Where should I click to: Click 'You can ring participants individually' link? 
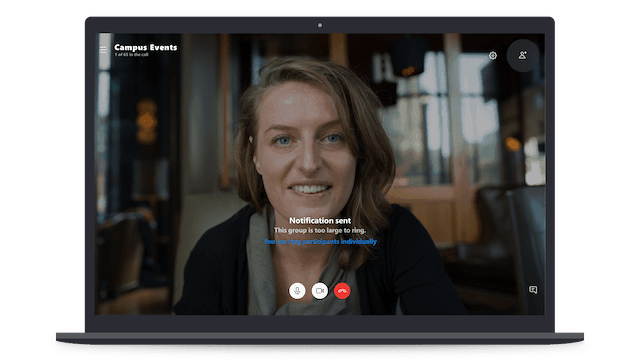pos(320,242)
